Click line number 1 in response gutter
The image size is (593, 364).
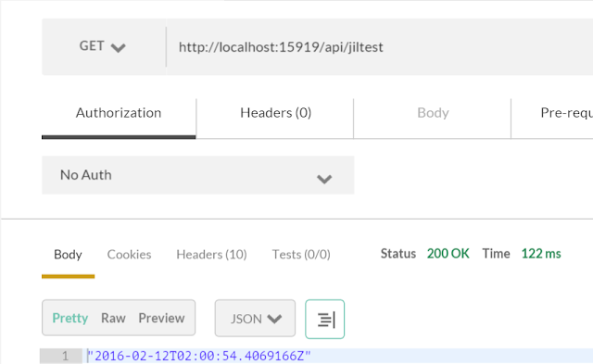click(65, 356)
